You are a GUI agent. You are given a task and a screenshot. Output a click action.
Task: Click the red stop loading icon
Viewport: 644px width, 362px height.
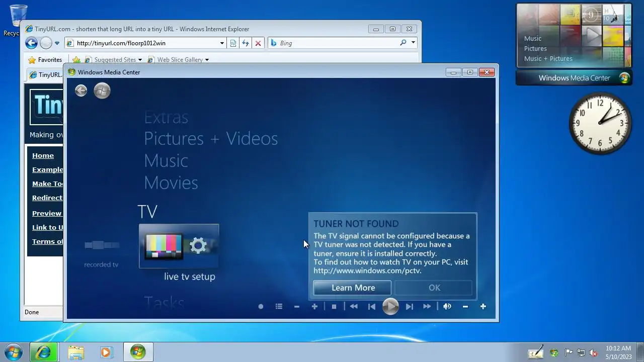258,43
